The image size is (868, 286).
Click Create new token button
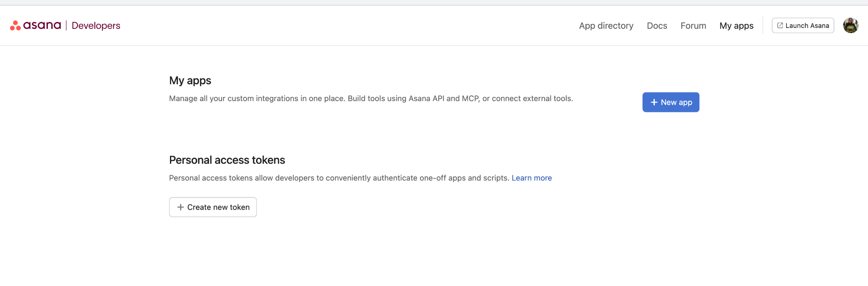(213, 207)
